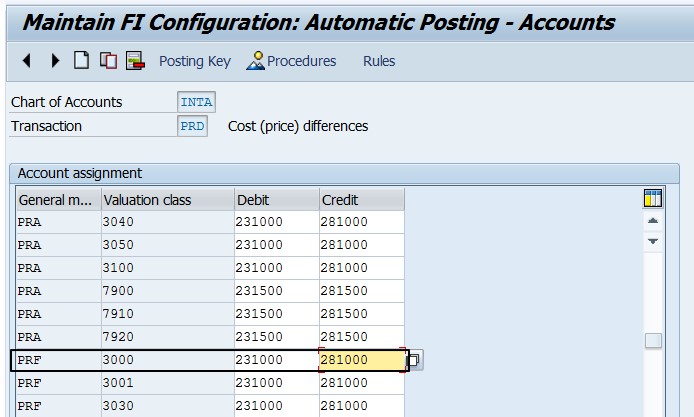Click the vertical scrollbar thumb
The height and width of the screenshot is (417, 694).
653,341
